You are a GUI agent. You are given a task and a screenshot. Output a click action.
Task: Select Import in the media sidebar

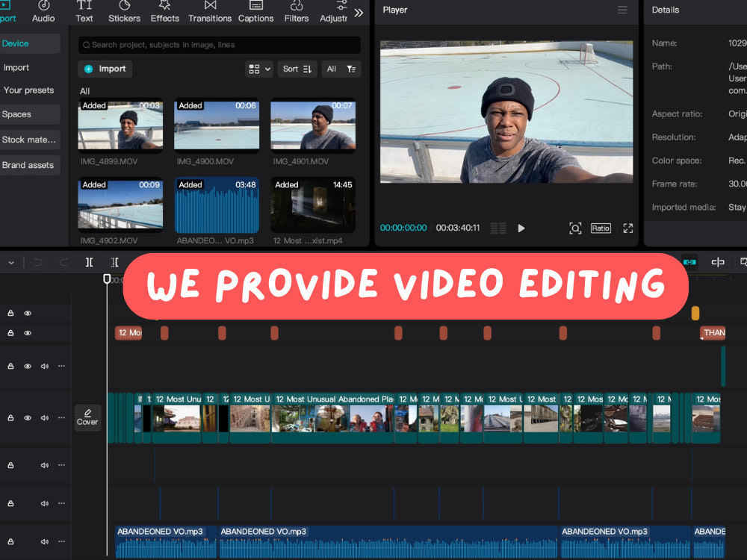click(x=16, y=68)
